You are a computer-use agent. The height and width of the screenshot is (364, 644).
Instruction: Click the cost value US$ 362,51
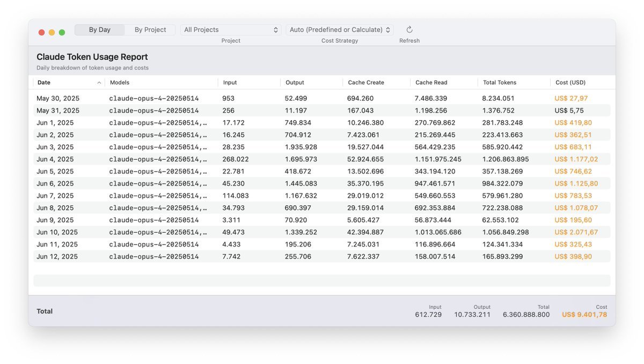[573, 135]
